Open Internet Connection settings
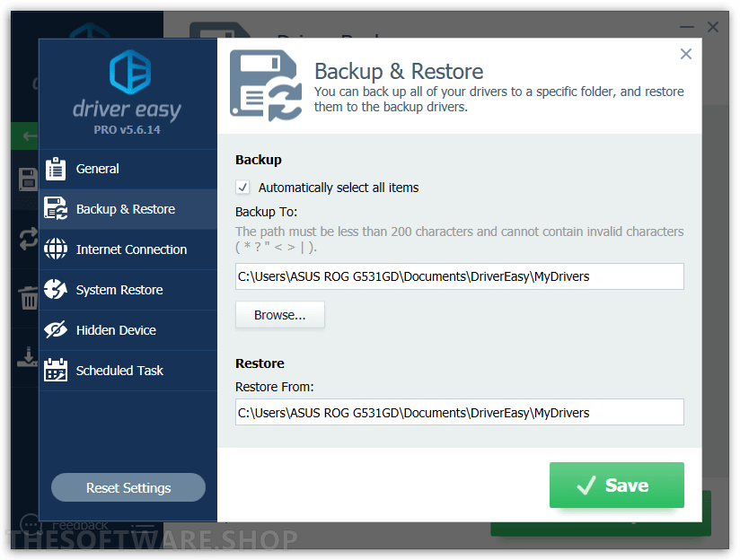The image size is (740, 560). [x=128, y=249]
